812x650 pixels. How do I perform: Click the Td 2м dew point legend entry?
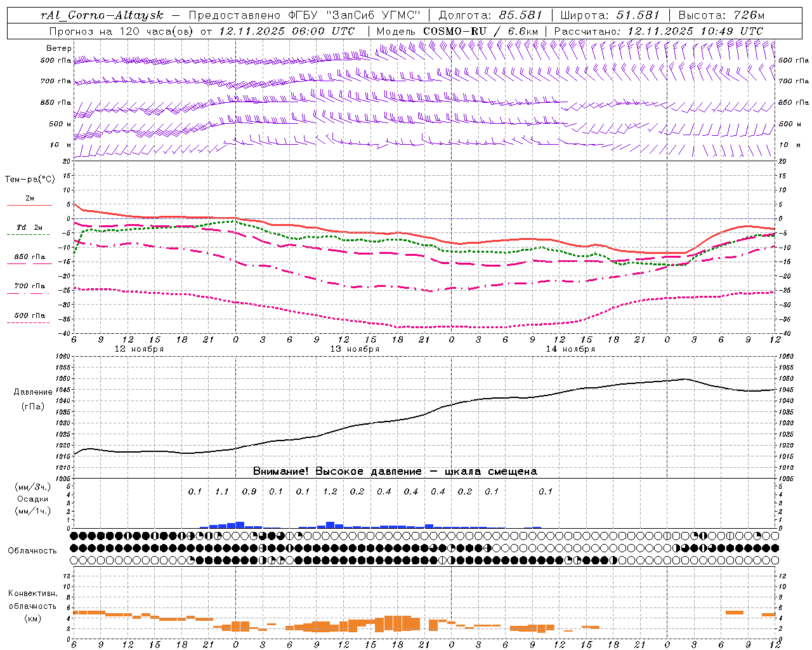tap(30, 227)
